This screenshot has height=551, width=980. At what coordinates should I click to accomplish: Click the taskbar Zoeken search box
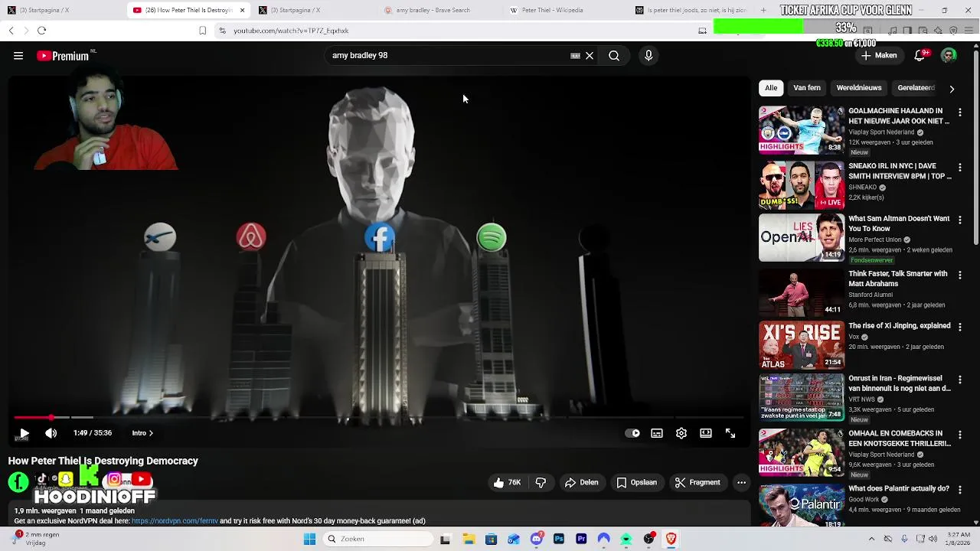click(378, 539)
